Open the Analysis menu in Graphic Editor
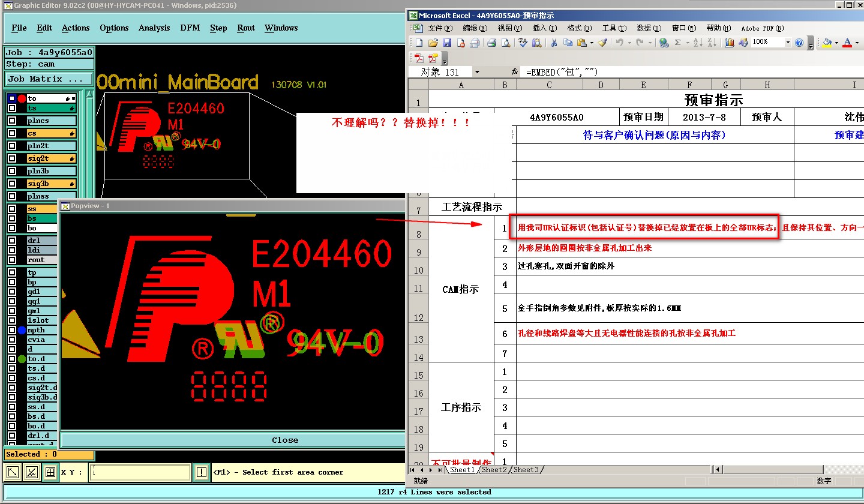 coord(154,28)
